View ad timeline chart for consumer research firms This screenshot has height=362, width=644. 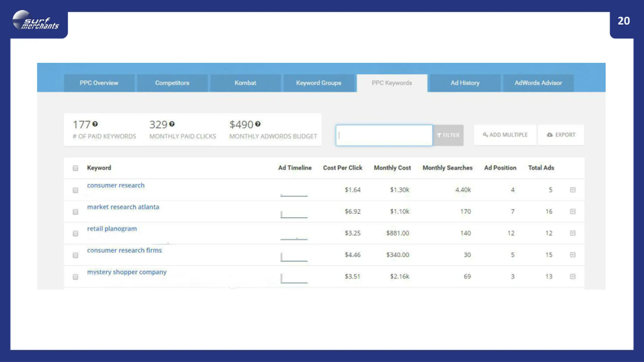[294, 257]
